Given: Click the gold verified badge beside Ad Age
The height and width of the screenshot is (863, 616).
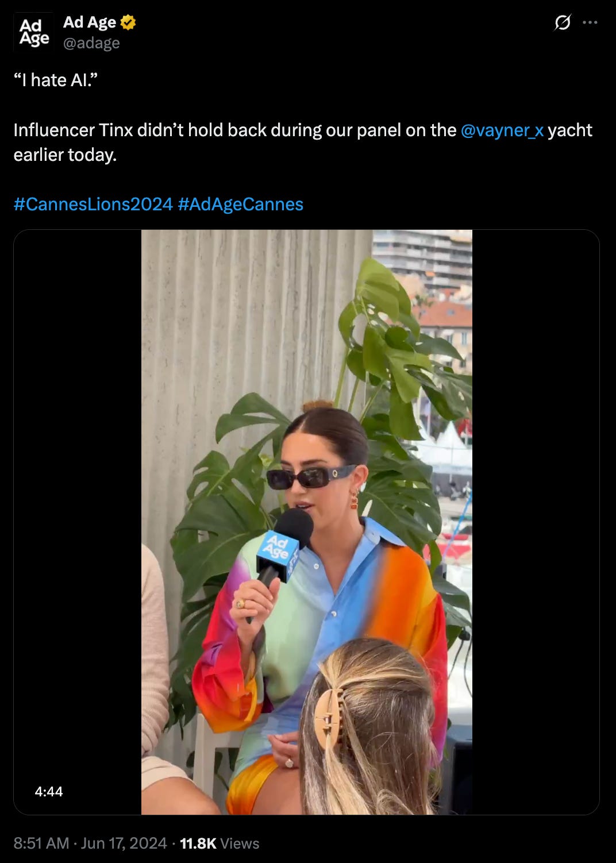Looking at the screenshot, I should [128, 22].
